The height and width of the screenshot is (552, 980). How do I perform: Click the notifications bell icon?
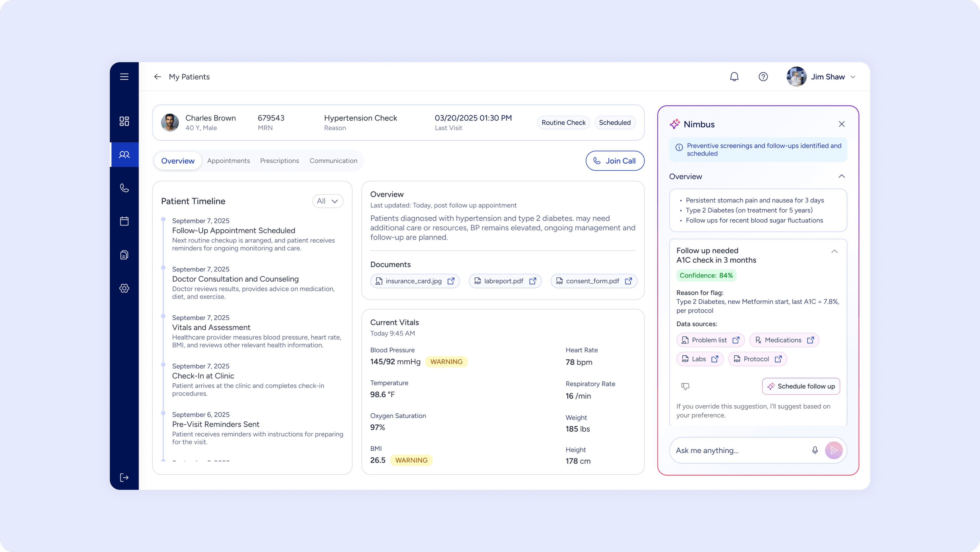(734, 77)
